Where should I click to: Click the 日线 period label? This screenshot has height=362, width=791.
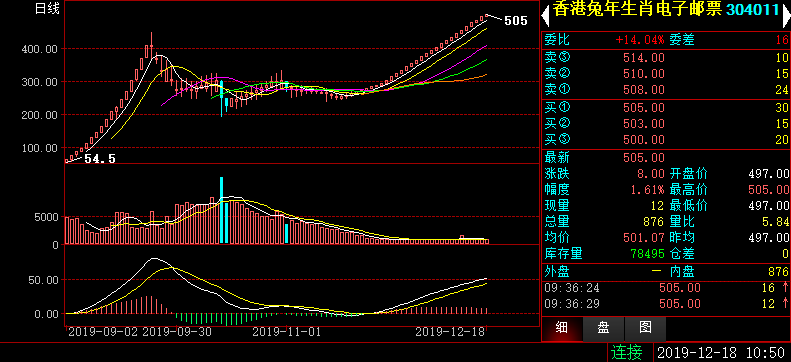coord(46,9)
